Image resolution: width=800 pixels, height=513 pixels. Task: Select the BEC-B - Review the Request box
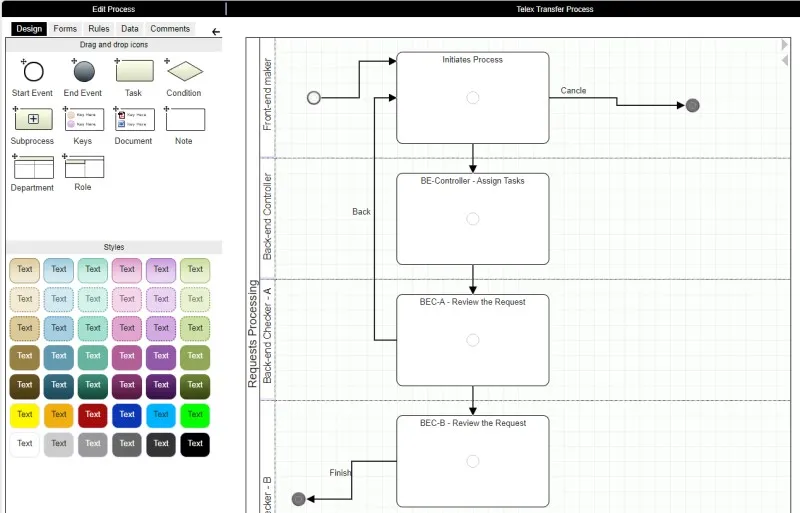click(472, 461)
